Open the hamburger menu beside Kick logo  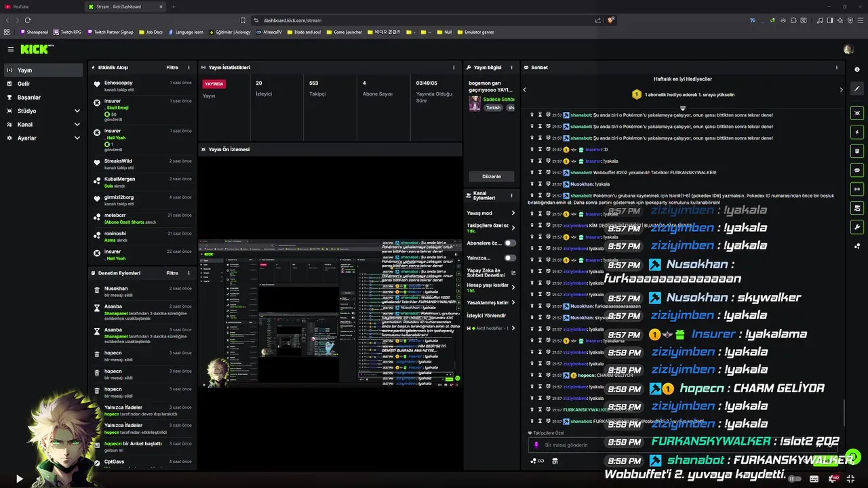pyautogui.click(x=10, y=49)
